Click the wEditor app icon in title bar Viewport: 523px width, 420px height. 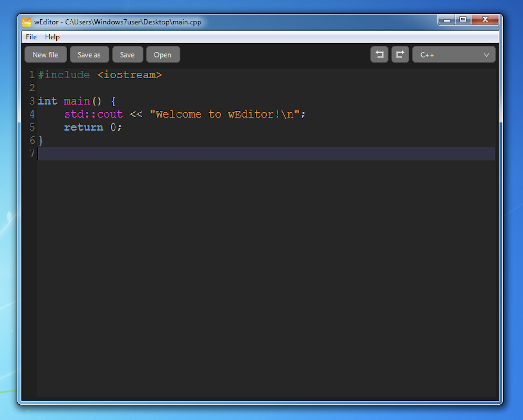point(26,22)
